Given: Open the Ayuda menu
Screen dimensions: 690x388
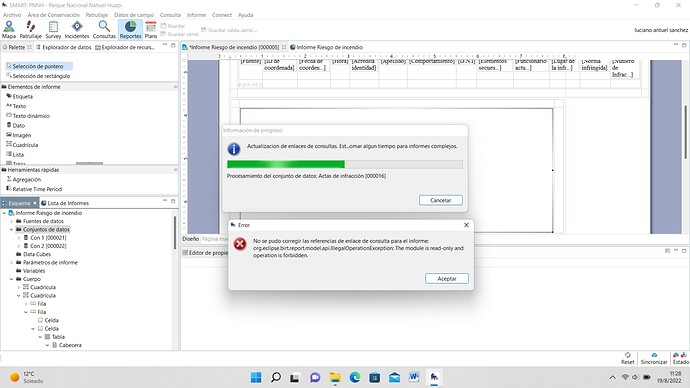Looking at the screenshot, I should click(246, 15).
